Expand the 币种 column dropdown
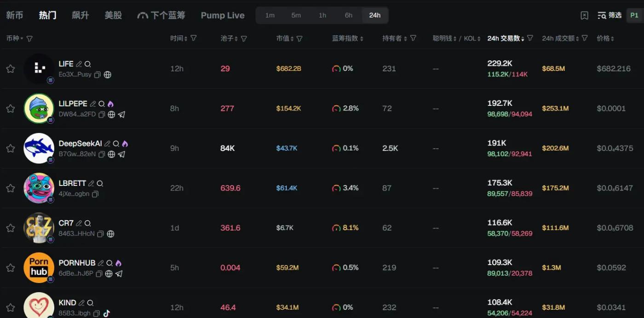 point(22,39)
